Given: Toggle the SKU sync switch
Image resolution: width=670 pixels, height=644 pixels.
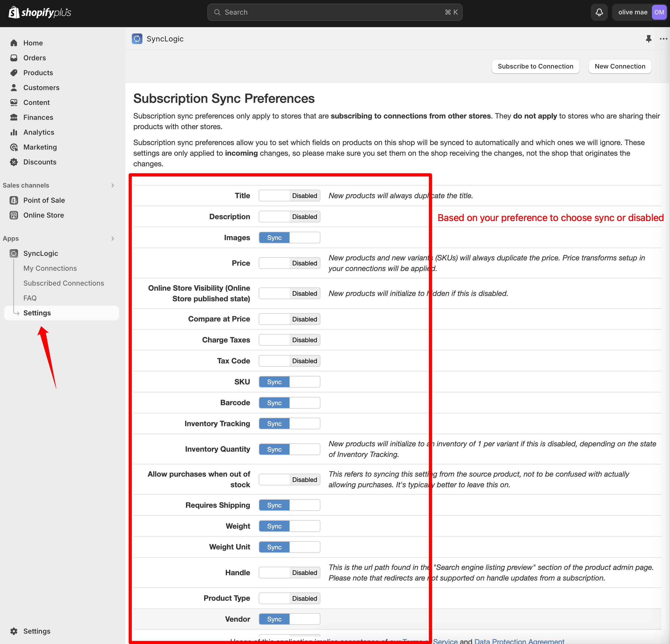Looking at the screenshot, I should click(289, 382).
